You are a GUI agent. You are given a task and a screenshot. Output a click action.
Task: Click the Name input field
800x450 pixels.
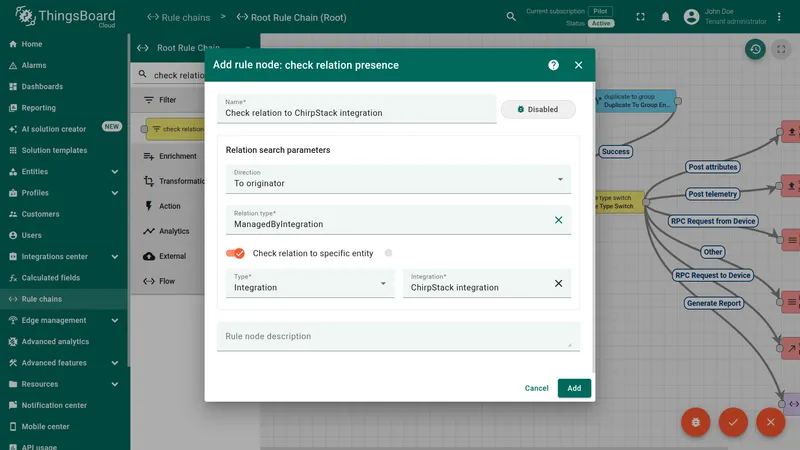[x=356, y=109]
